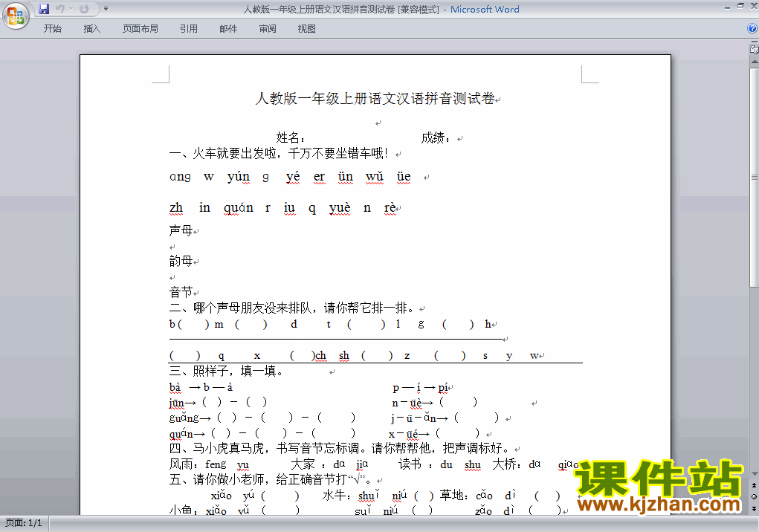The image size is (759, 532).
Task: Click the heading 二、哪个声母朋友没来排队
Action: 292,308
